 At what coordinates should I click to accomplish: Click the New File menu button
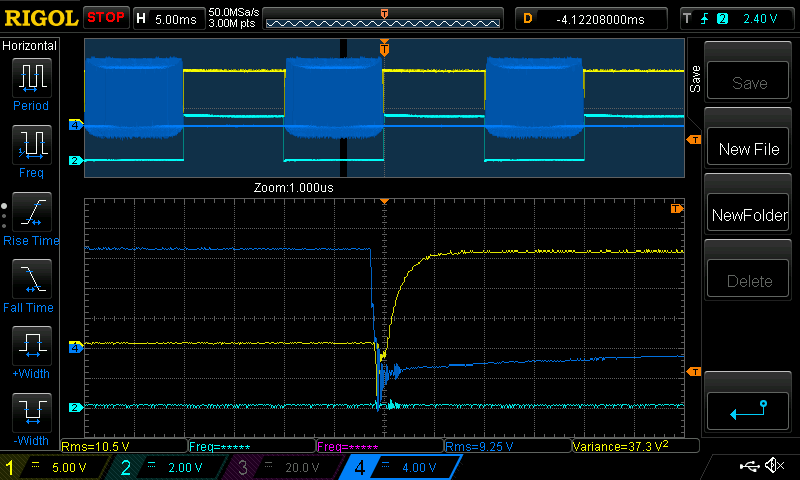[x=749, y=150]
